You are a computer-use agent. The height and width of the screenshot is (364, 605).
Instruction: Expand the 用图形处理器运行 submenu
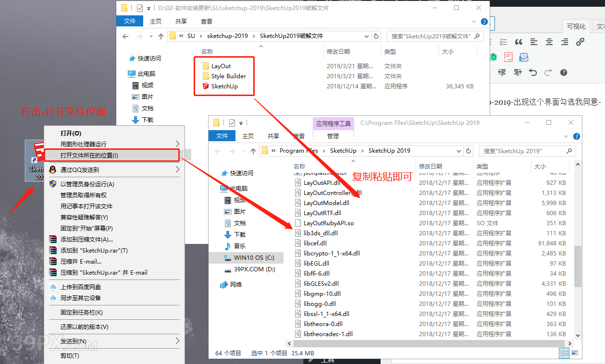tap(177, 144)
